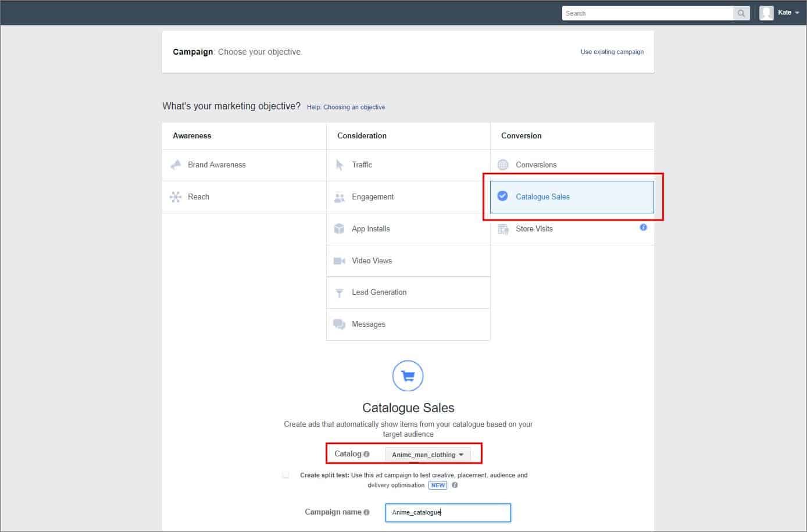The width and height of the screenshot is (807, 532).
Task: Click the Store Visits info tooltip
Action: 643,227
